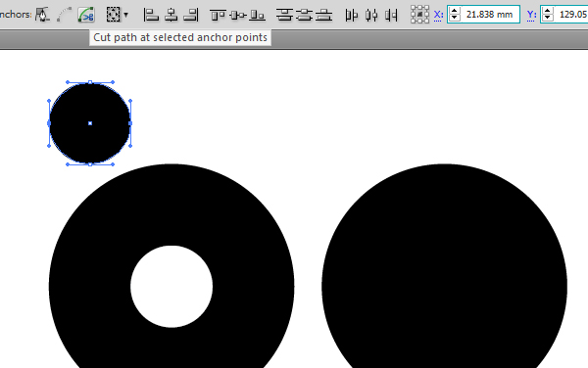
Task: Click the blue Y: coordinate label
Action: click(x=531, y=15)
